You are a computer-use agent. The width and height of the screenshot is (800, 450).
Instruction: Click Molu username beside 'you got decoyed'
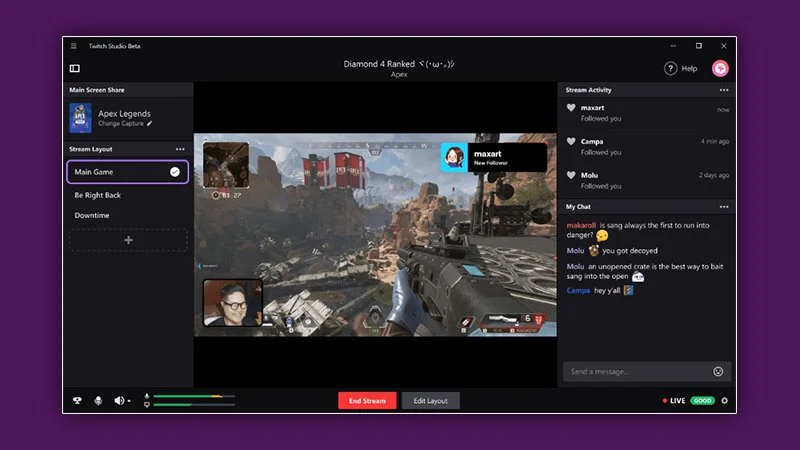coord(575,251)
